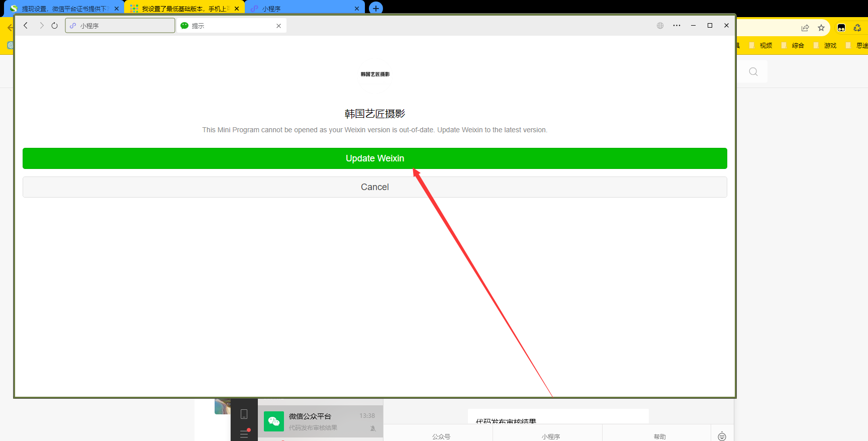
Task: Click the recycle arrows extension icon
Action: click(857, 28)
